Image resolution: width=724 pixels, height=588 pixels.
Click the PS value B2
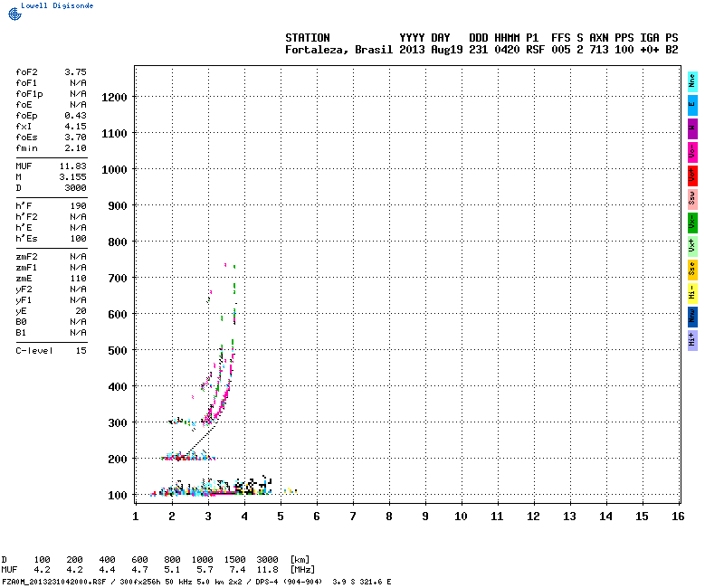tap(672, 50)
